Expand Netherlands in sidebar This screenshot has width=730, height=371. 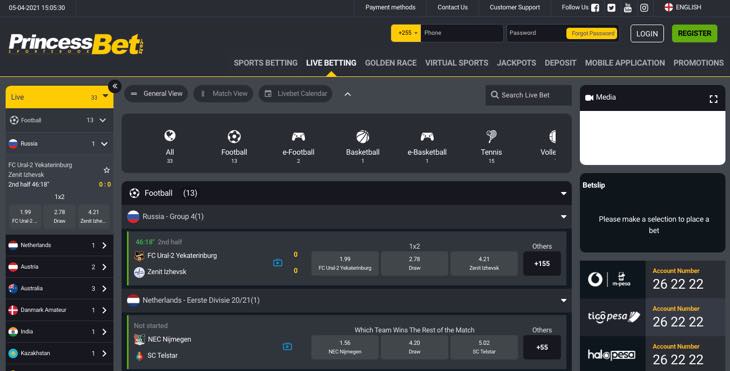click(104, 245)
